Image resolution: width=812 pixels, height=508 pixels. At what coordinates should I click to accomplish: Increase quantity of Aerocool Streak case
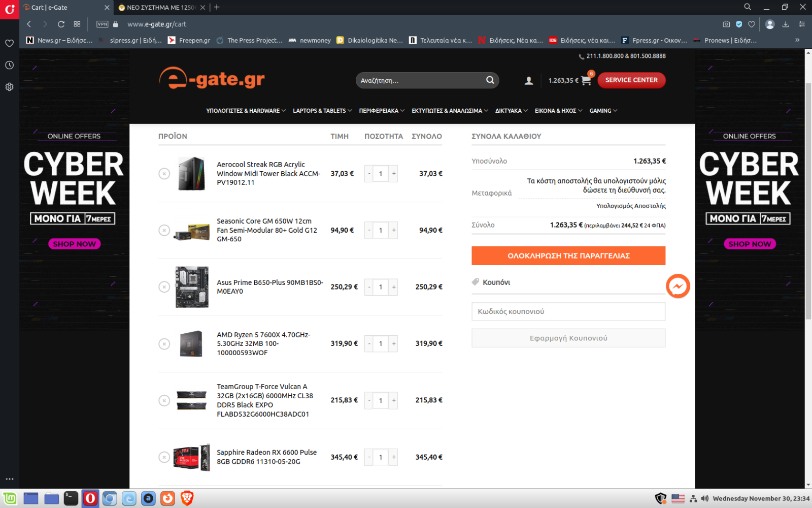(x=394, y=174)
